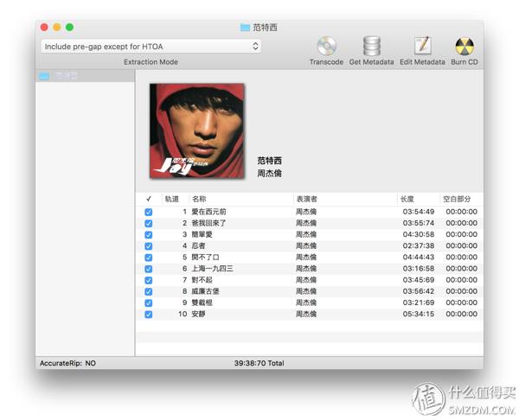Select track name 威廉古堡
The width and height of the screenshot is (519, 420).
205,291
